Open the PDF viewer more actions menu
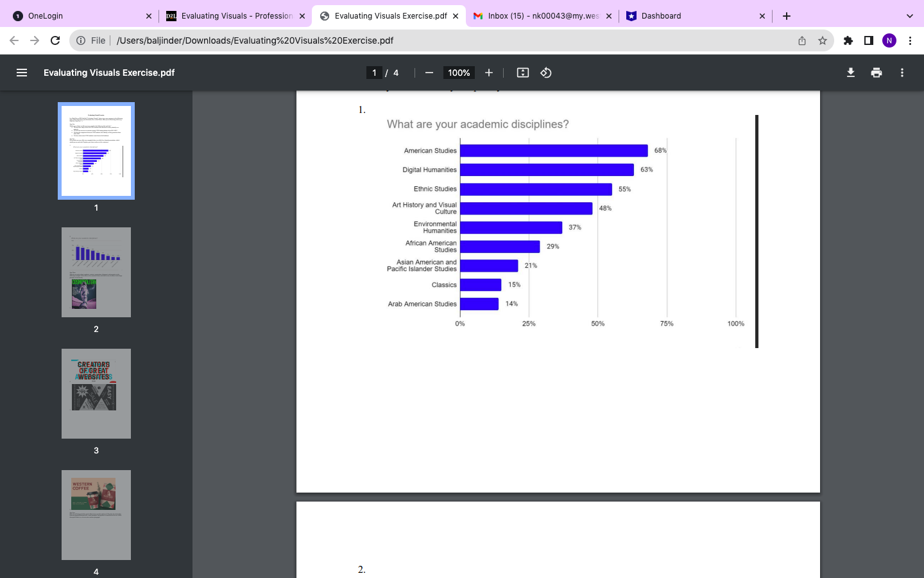Screen dimensions: 924x578 (902, 73)
